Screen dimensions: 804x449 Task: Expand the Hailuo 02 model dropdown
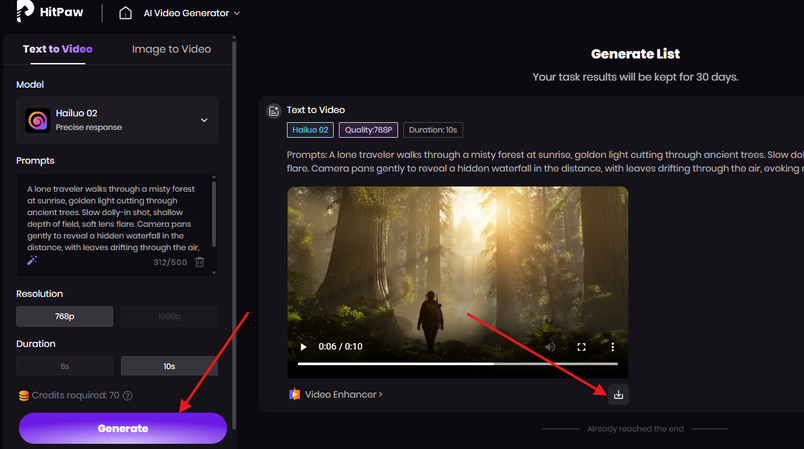pyautogui.click(x=204, y=120)
